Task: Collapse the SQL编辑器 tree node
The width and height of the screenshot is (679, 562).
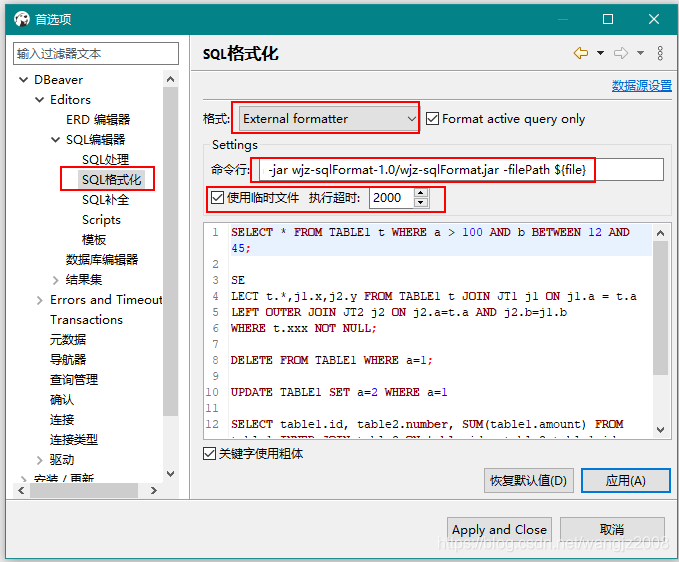Action: pos(56,140)
